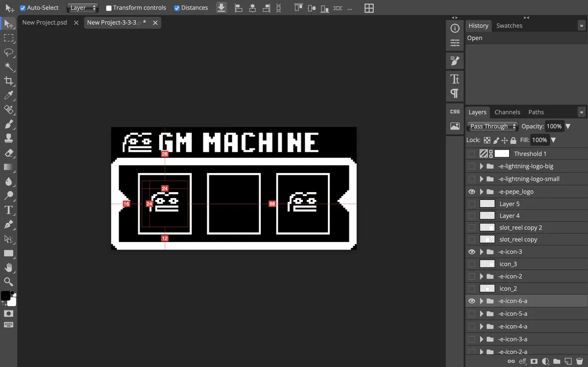Open the Character panel icon

[x=455, y=79]
